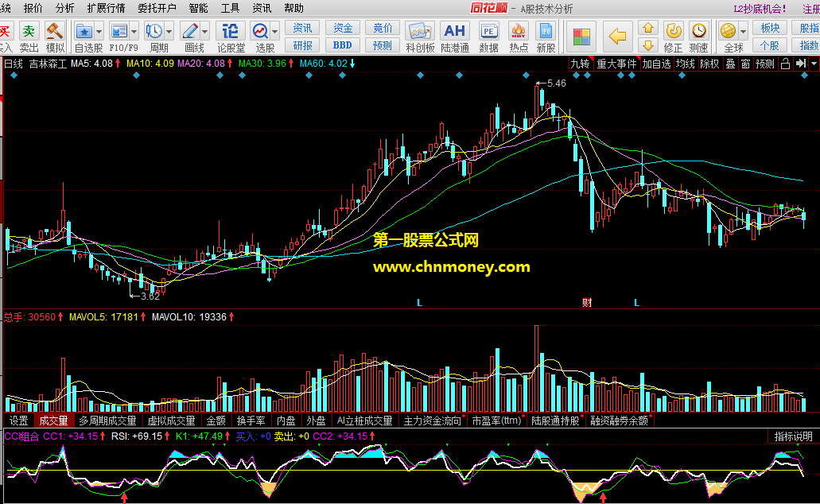The image size is (820, 504).
Task: Open the 模拟 simulated trading gavel icon
Action: coord(54,31)
